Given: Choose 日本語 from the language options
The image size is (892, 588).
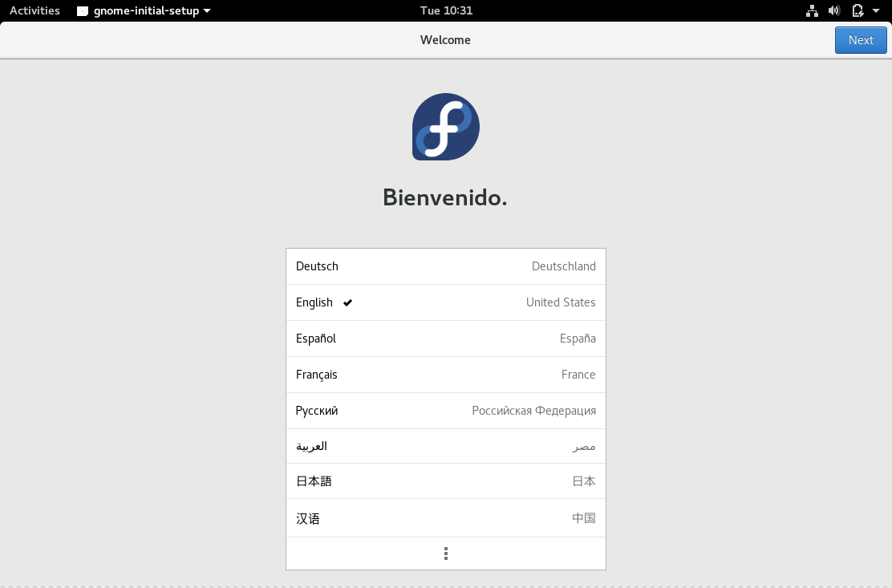Looking at the screenshot, I should (445, 481).
